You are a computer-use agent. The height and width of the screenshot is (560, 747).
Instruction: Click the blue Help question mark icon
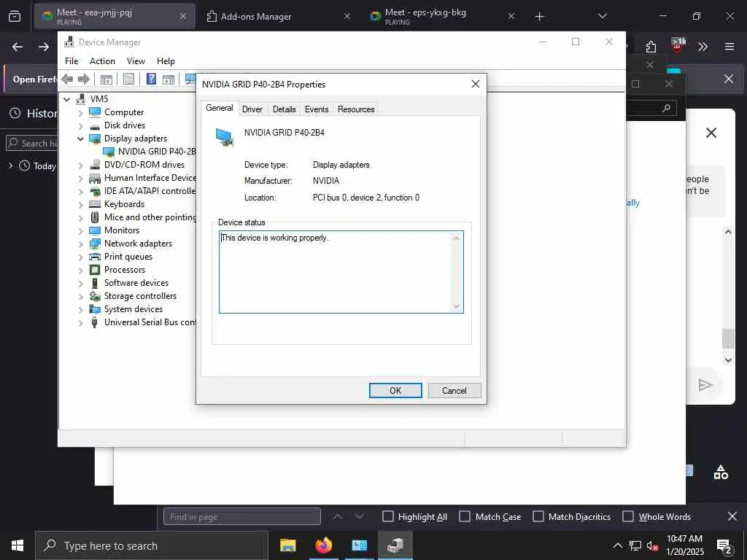tap(151, 79)
